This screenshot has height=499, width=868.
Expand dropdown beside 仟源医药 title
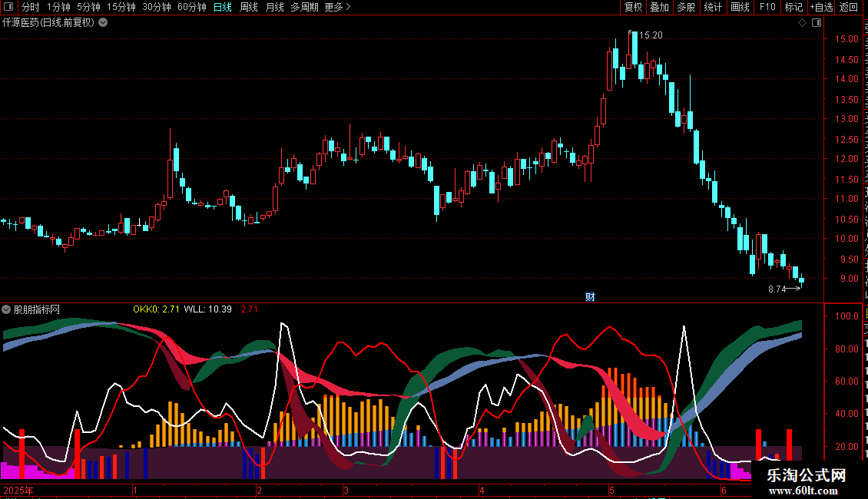point(103,23)
